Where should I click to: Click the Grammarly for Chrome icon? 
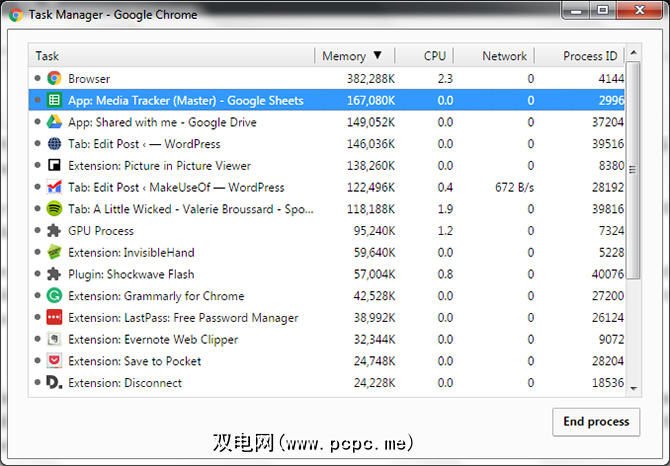(x=54, y=296)
